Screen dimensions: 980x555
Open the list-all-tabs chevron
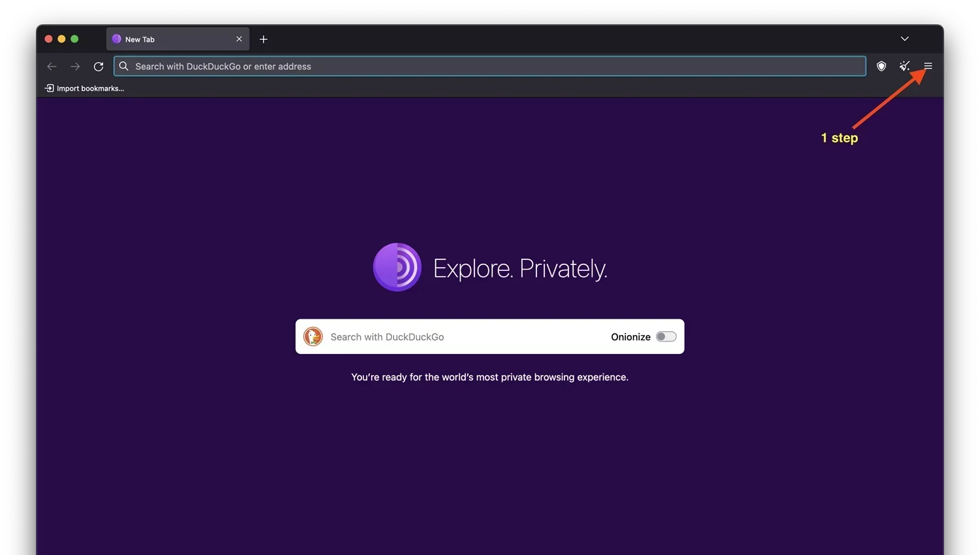click(904, 39)
